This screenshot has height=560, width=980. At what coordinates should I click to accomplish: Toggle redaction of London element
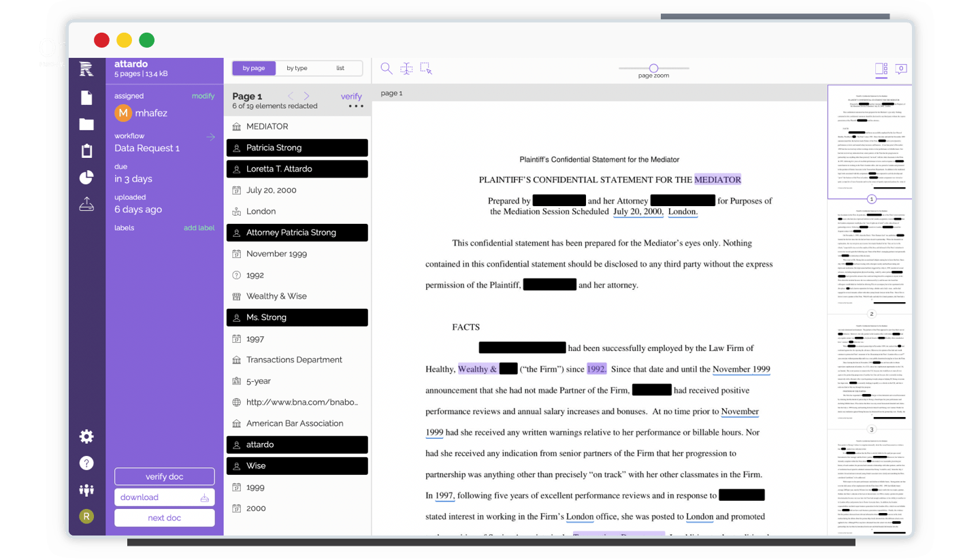[x=297, y=211]
